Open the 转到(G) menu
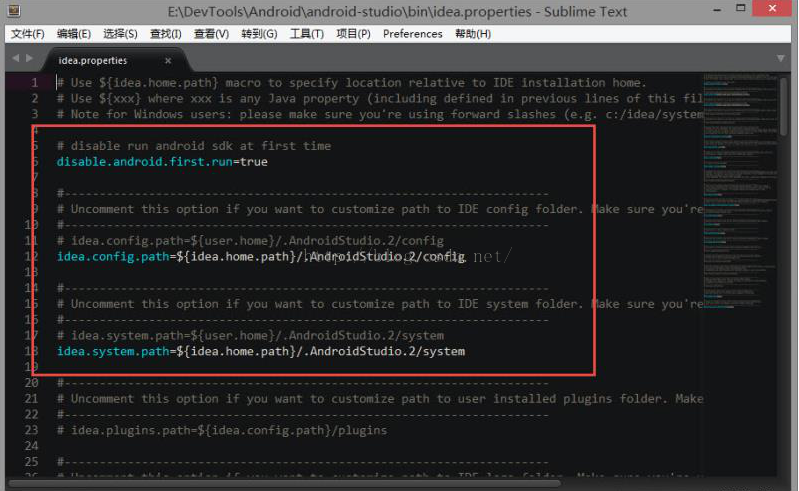The width and height of the screenshot is (799, 491). coord(259,34)
